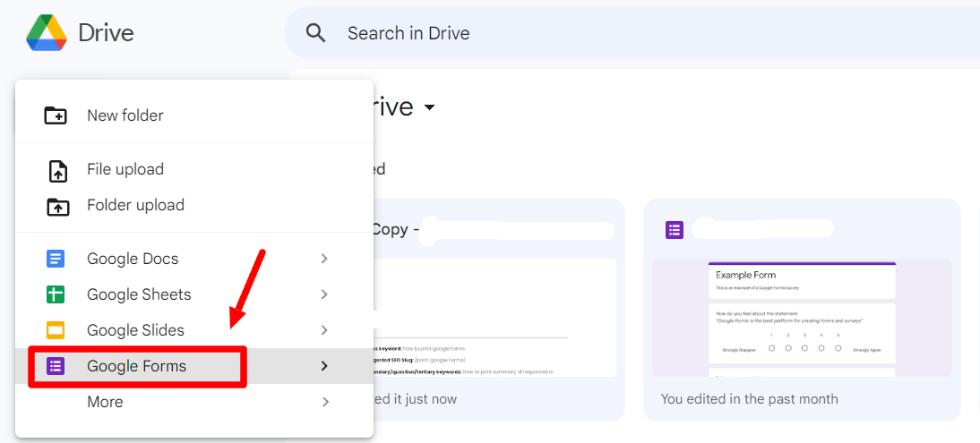The image size is (980, 443).
Task: Click the Forms icon on file card
Action: tap(675, 230)
